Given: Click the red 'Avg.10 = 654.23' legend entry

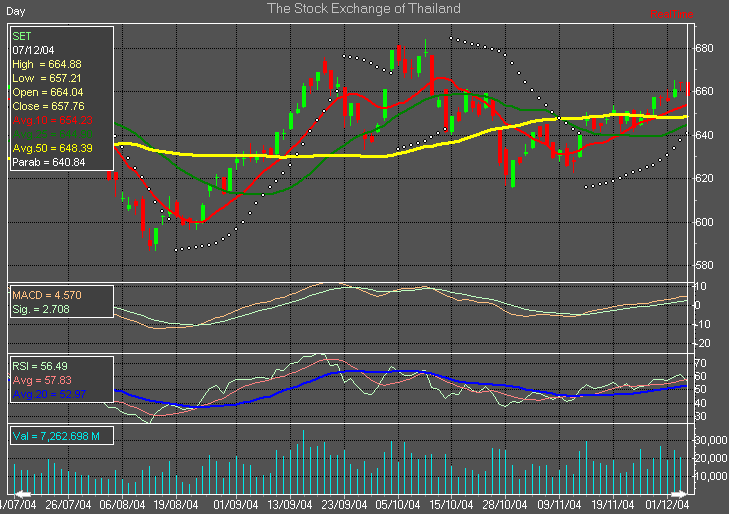Looking at the screenshot, I should pyautogui.click(x=53, y=120).
